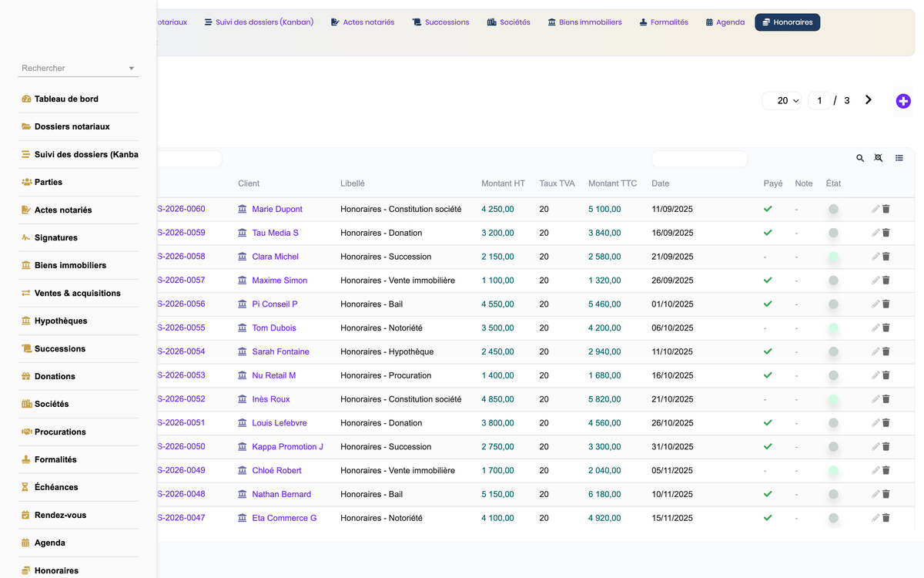Sort by the Date column header

(660, 183)
